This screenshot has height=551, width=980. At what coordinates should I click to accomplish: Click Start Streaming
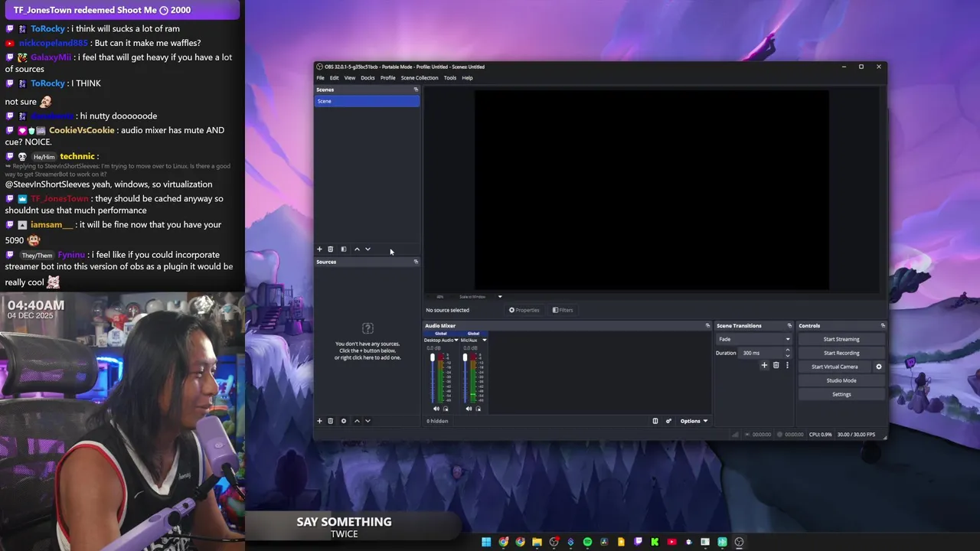[841, 339]
